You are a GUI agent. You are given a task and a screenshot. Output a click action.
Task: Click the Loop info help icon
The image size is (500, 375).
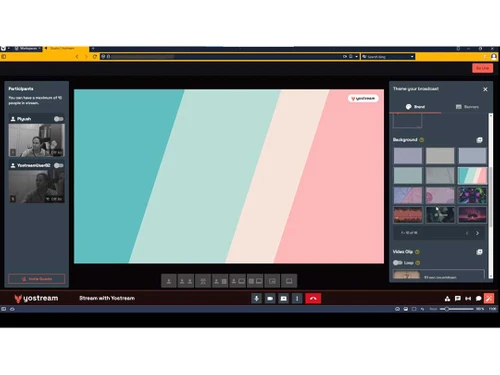pos(418,263)
